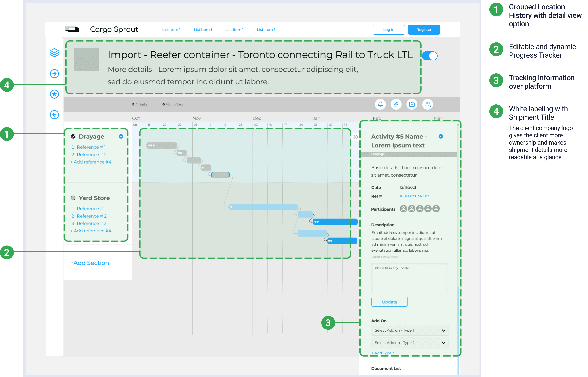Click the Nov month header
Screen dimensions: 588x377
(x=196, y=118)
